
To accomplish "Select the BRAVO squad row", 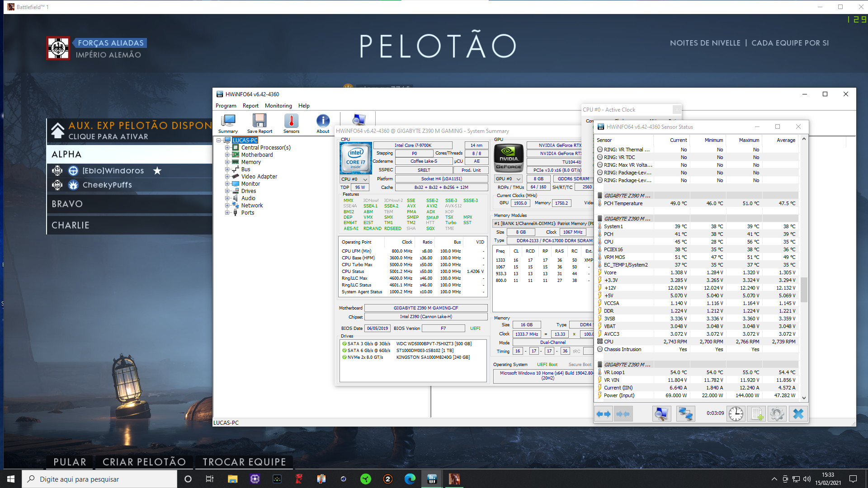I will tap(129, 204).
